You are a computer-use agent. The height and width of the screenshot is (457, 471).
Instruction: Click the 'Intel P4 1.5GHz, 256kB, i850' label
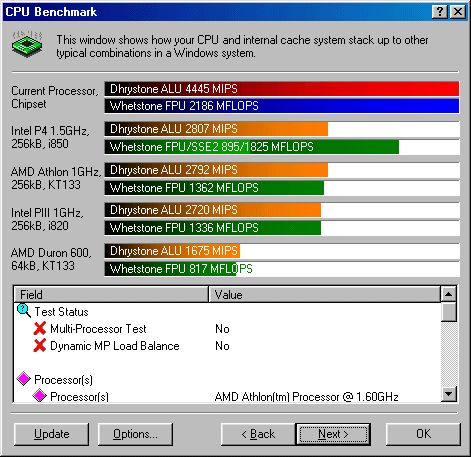[50, 137]
